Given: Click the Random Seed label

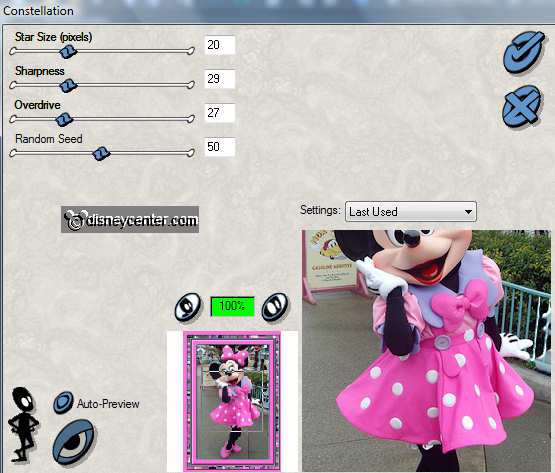Looking at the screenshot, I should (x=49, y=139).
